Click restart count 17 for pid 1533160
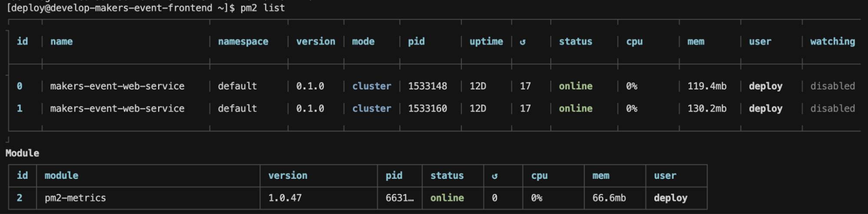The width and height of the screenshot is (868, 214). pos(525,109)
